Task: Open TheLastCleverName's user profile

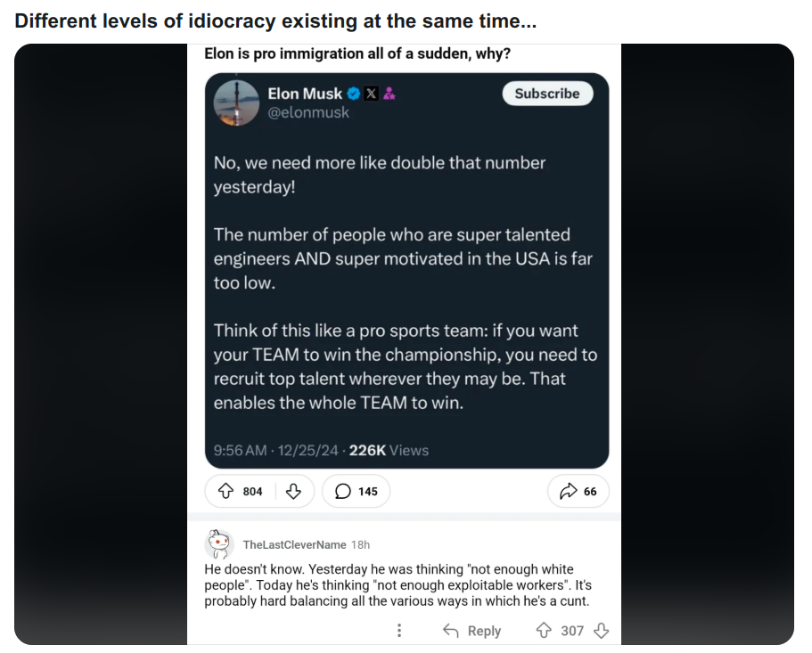Action: (295, 544)
